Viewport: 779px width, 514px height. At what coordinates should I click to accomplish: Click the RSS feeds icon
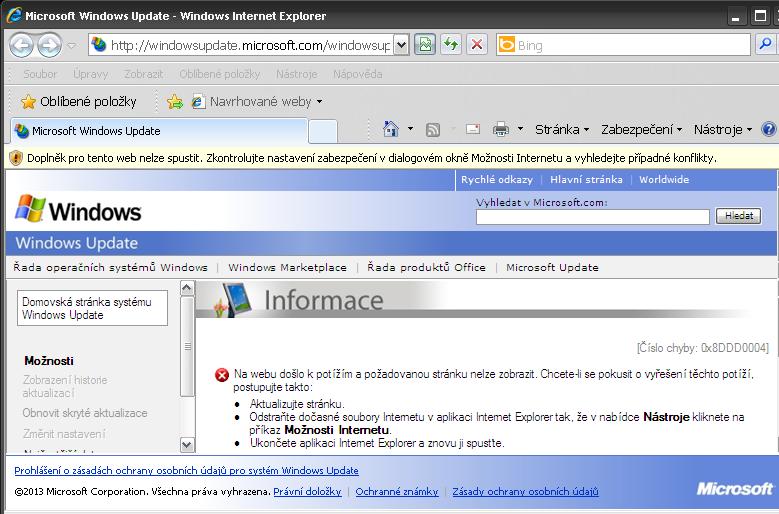(x=433, y=130)
